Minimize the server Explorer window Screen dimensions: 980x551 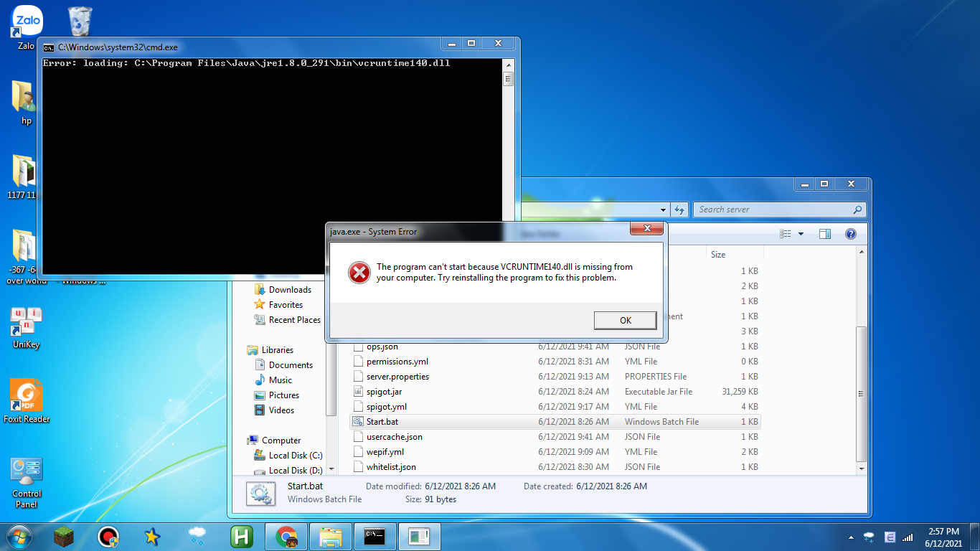pyautogui.click(x=805, y=184)
